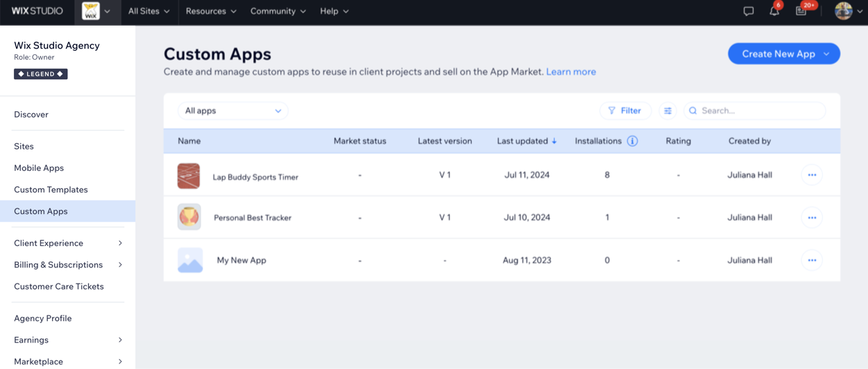Image resolution: width=868 pixels, height=369 pixels.
Task: Open the Resources menu
Action: (210, 11)
